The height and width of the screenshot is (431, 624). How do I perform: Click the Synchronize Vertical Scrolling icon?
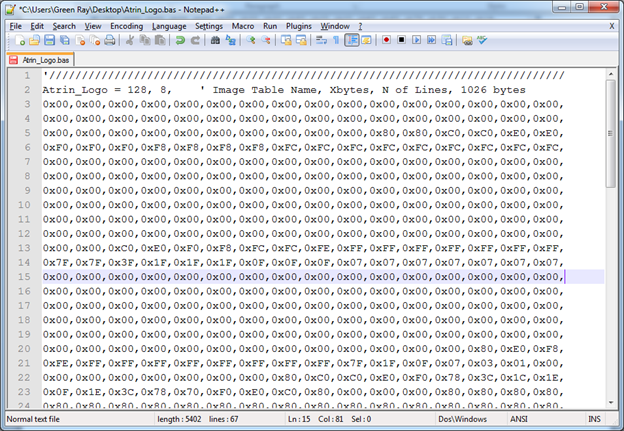pyautogui.click(x=286, y=40)
